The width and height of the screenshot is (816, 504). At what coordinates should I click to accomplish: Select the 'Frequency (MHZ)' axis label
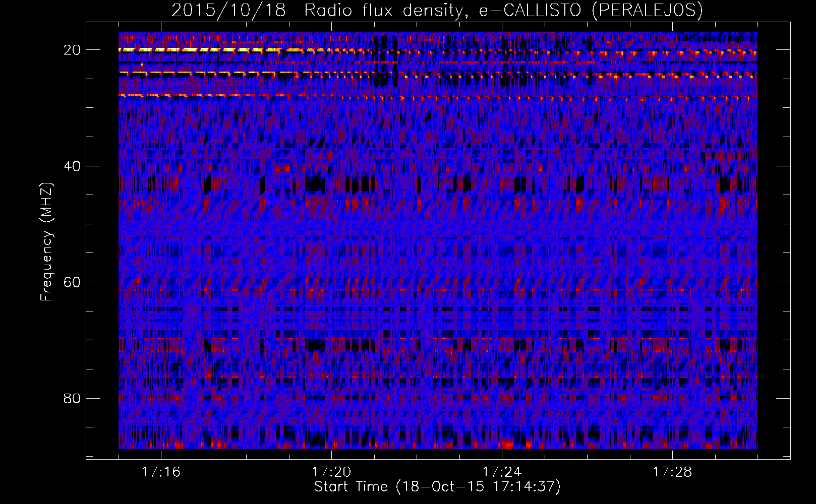pos(46,241)
